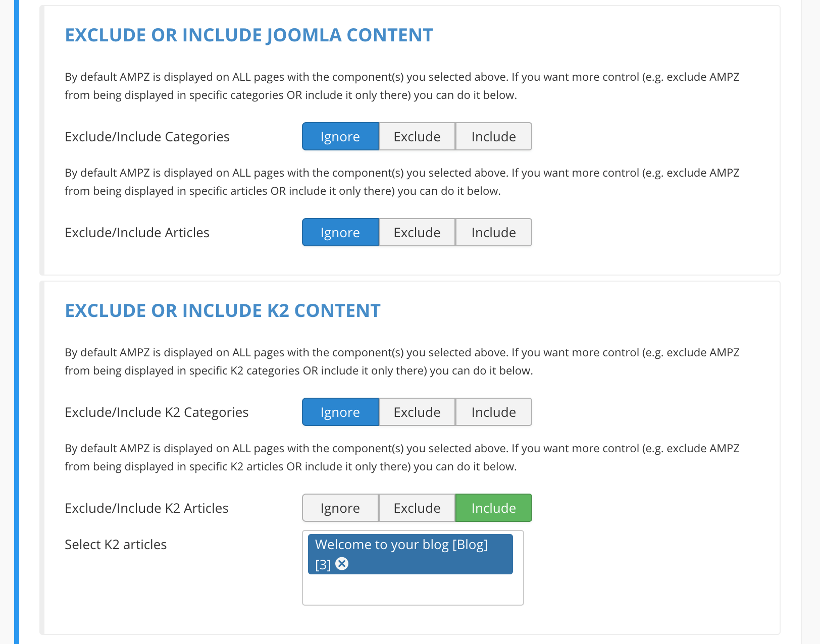Screen dimensions: 820x644
Task: Select Include for Joomla Articles
Action: (494, 232)
